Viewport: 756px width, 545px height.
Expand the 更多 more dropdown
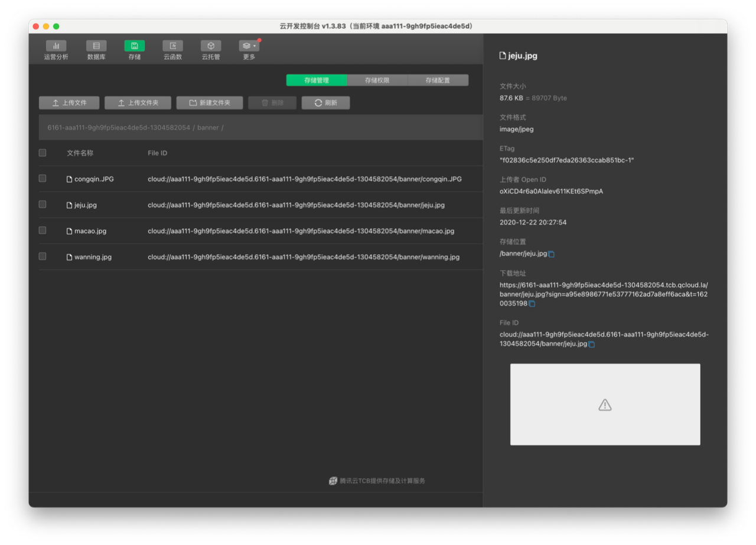point(249,50)
